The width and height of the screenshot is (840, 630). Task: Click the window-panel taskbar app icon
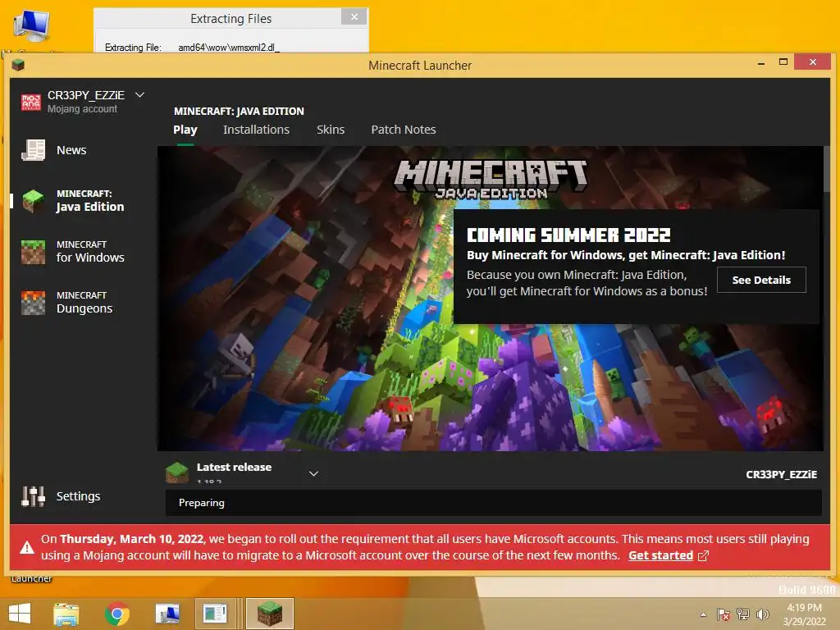214,614
